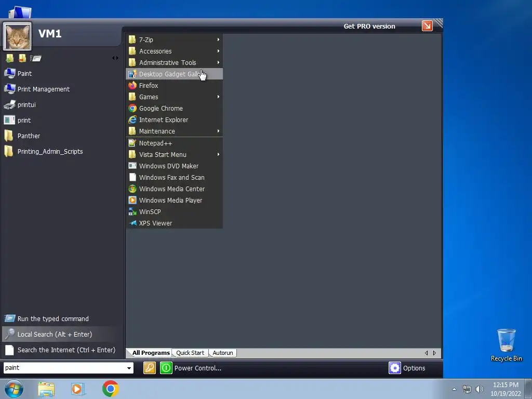Select Run the typed command

pos(62,318)
